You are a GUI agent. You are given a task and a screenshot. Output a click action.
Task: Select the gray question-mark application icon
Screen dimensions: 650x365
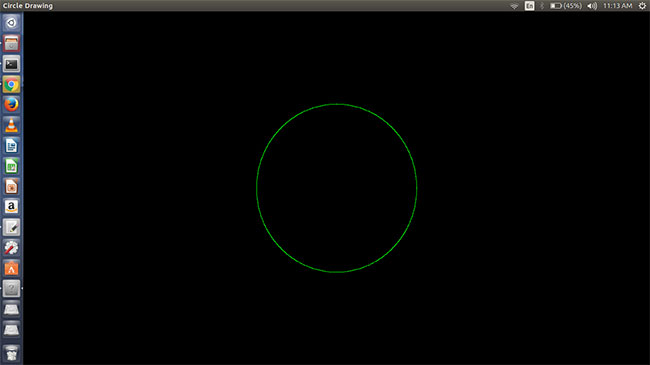(x=11, y=289)
